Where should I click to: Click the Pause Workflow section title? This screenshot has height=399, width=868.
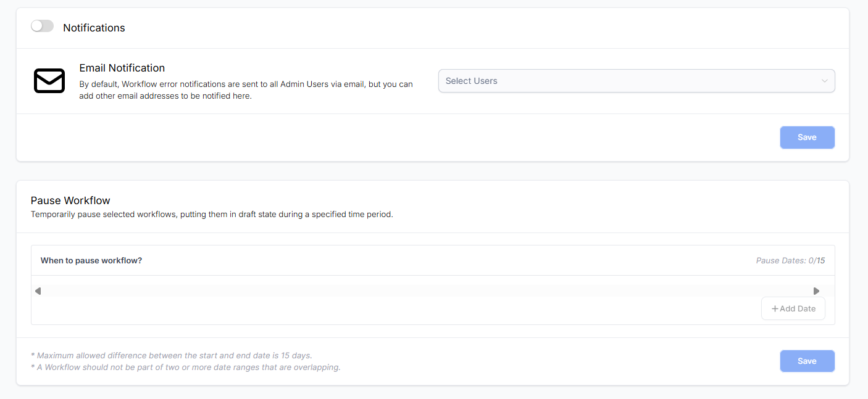click(70, 200)
